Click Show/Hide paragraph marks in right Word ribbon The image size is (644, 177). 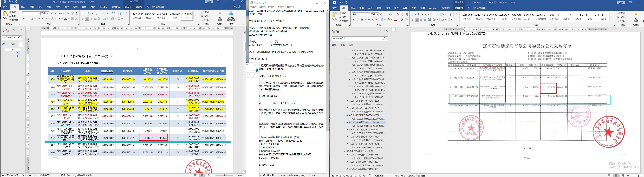[x=456, y=15]
